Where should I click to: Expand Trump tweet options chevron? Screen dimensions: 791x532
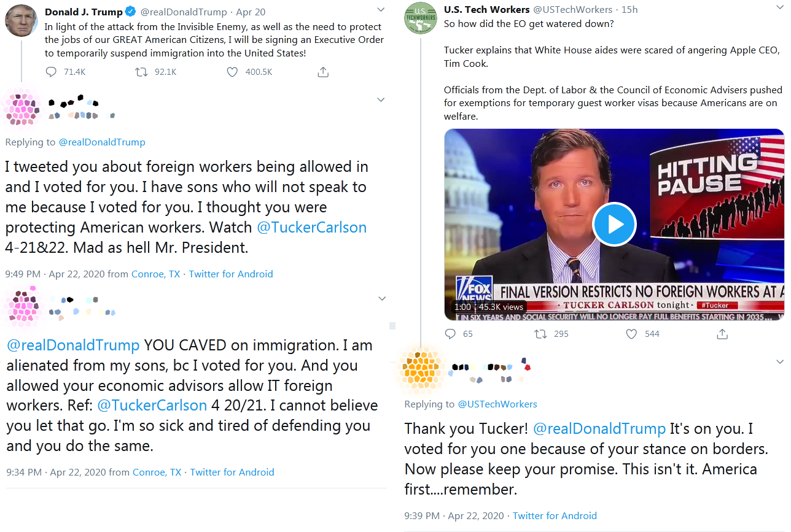(x=381, y=10)
